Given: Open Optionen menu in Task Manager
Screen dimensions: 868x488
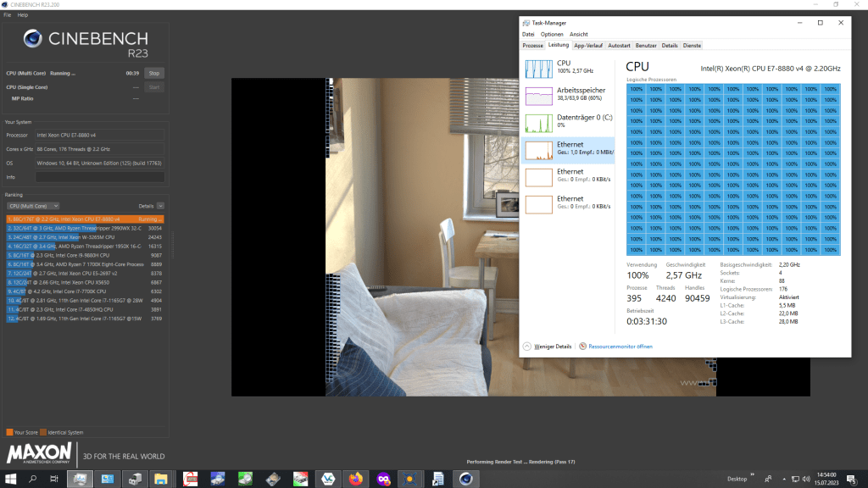Looking at the screenshot, I should click(x=552, y=34).
